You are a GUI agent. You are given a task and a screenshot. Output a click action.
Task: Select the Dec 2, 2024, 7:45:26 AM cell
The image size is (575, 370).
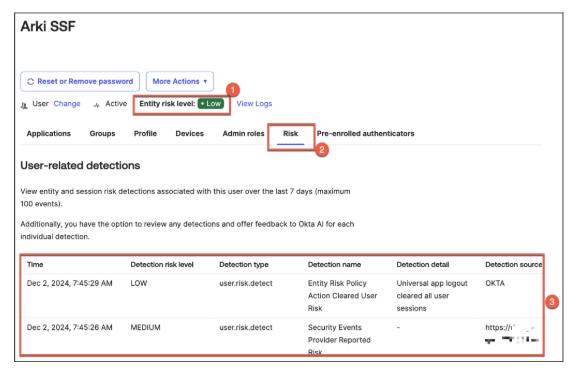tap(70, 327)
